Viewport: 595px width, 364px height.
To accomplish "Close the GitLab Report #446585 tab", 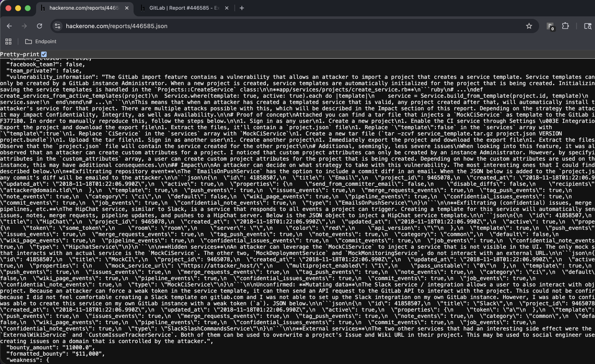I will tap(228, 8).
